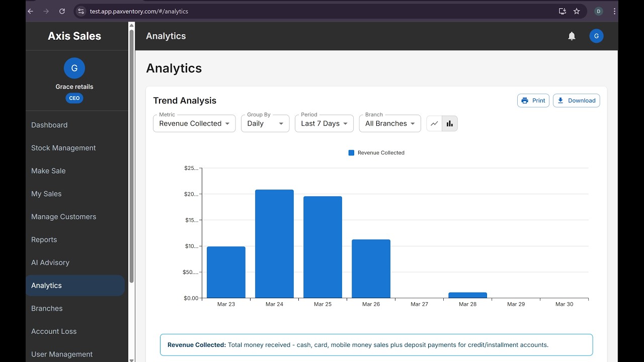The height and width of the screenshot is (362, 644).
Task: Open the G user avatar in header
Action: tap(596, 36)
